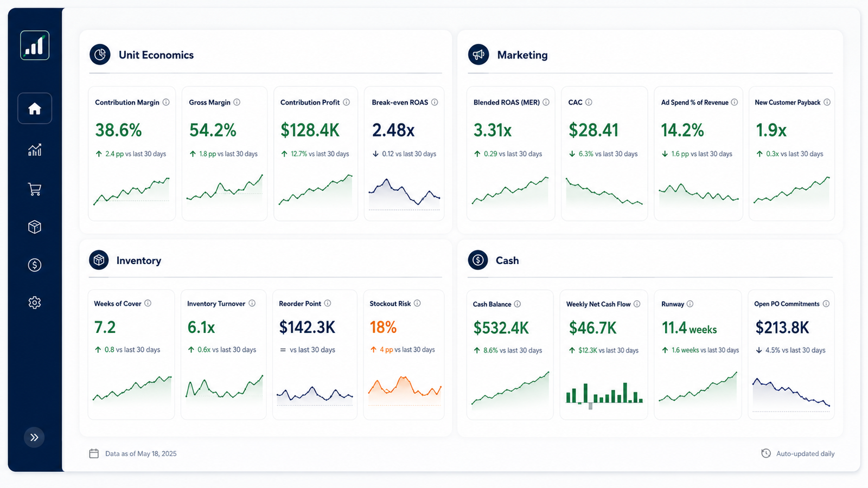The width and height of the screenshot is (868, 488).
Task: Click info icon next to Inventory Turnover
Action: tap(252, 303)
